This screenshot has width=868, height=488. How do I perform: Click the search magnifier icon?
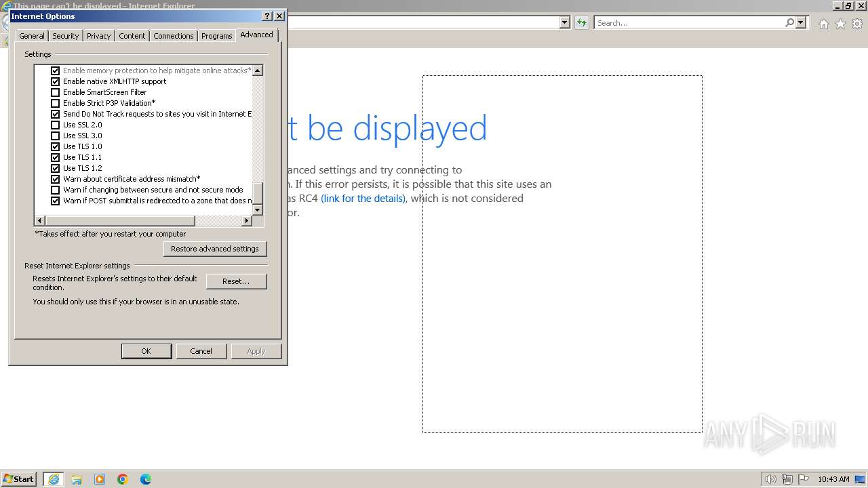pyautogui.click(x=789, y=22)
